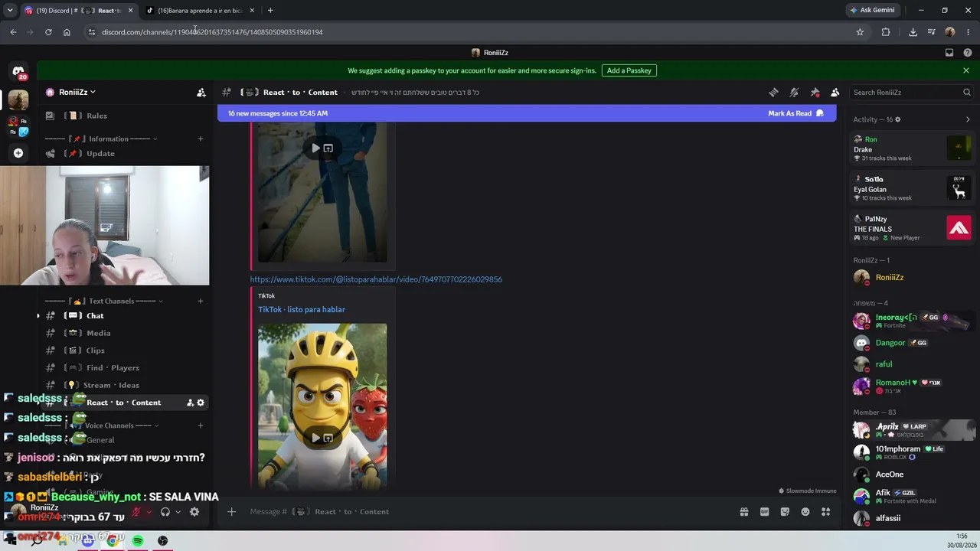This screenshot has width=980, height=551.
Task: Open Discord help icon
Action: tap(968, 53)
